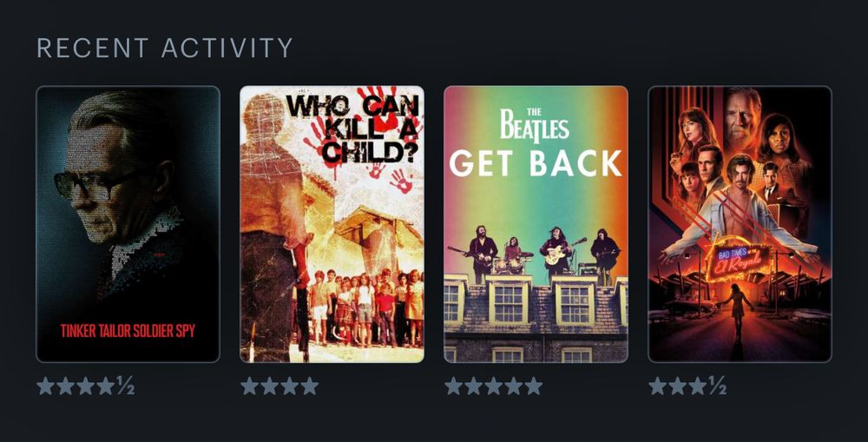Open the Who Can Kill a Child? poster

pyautogui.click(x=332, y=224)
